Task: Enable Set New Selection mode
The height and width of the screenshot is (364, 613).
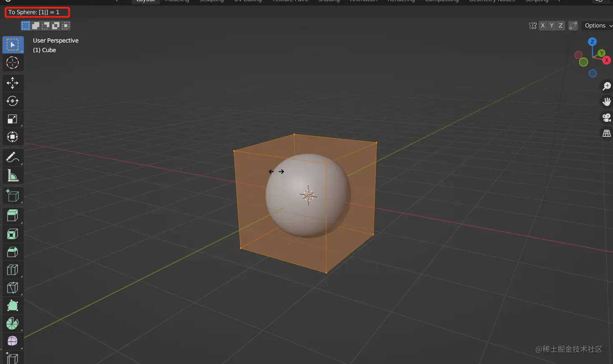Action: pos(26,26)
